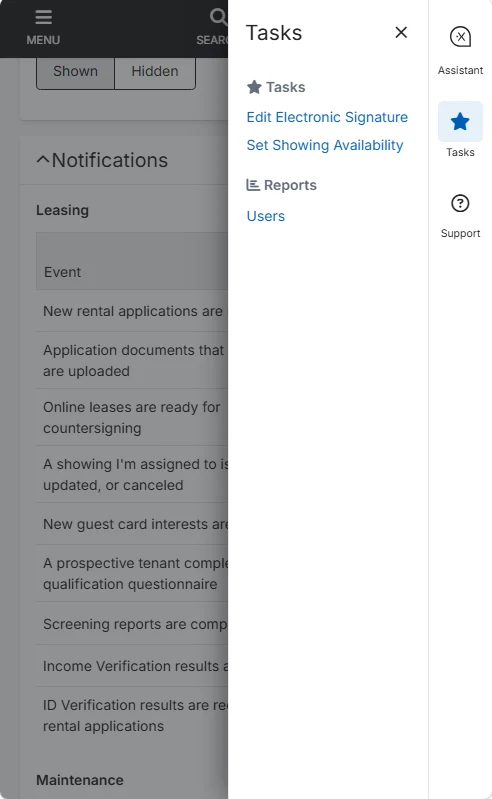Open Set Showing Availability link

[325, 145]
